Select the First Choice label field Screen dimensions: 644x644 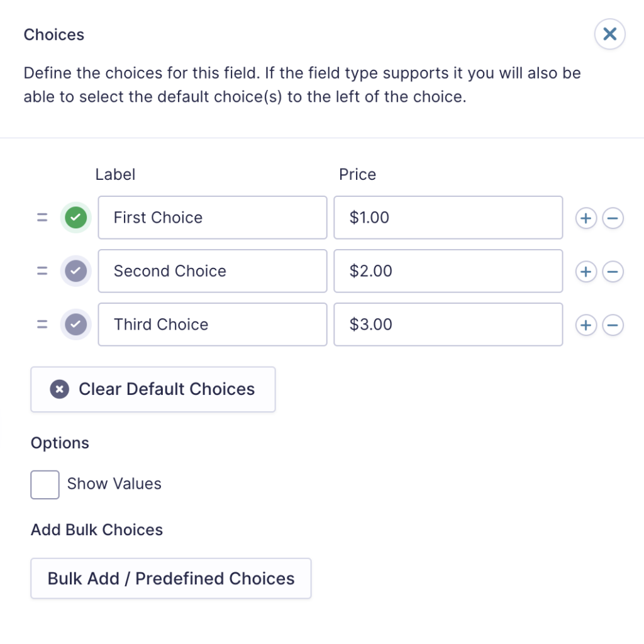click(212, 218)
